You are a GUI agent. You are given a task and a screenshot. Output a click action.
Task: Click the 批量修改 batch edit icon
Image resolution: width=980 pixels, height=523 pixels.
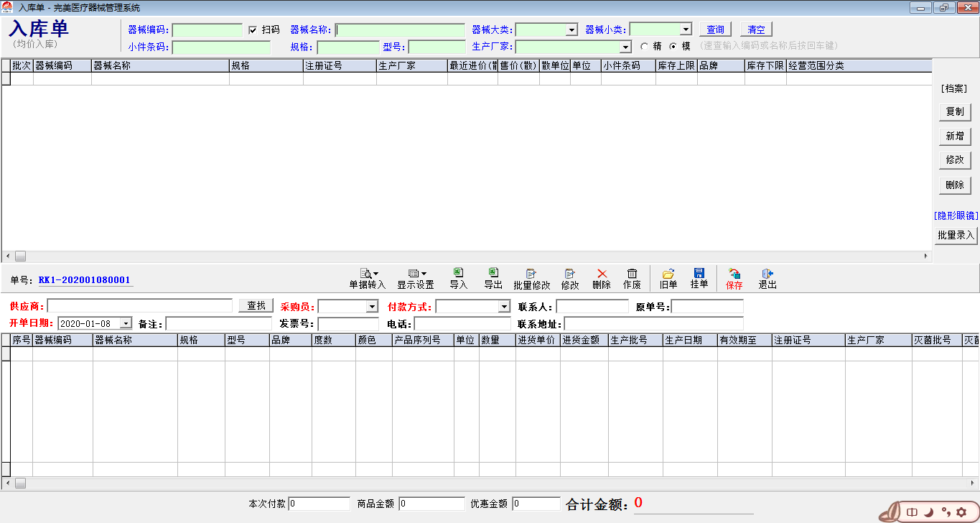[x=531, y=274]
